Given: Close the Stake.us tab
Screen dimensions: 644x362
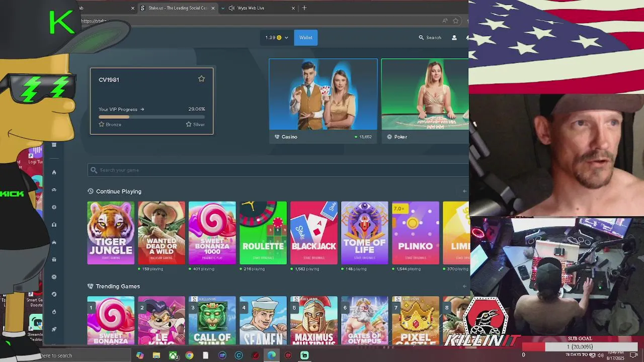Looking at the screenshot, I should 213,8.
